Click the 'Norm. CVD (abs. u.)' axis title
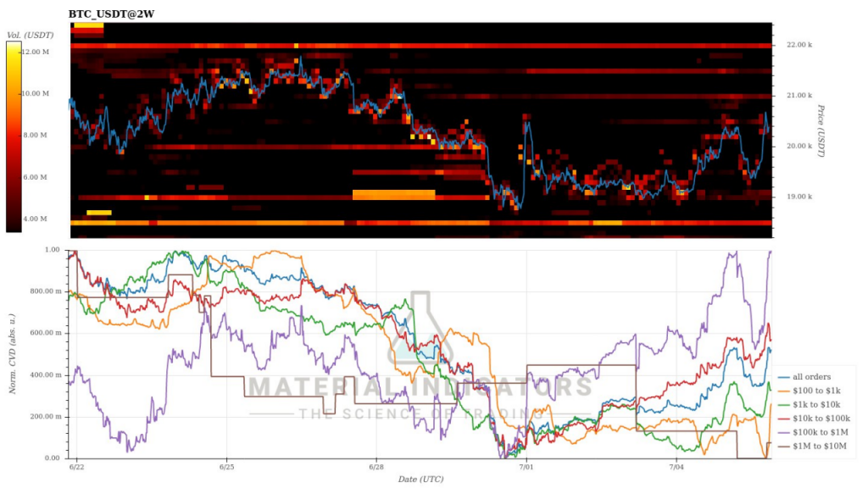Screen dimensions: 868x488 (10, 354)
